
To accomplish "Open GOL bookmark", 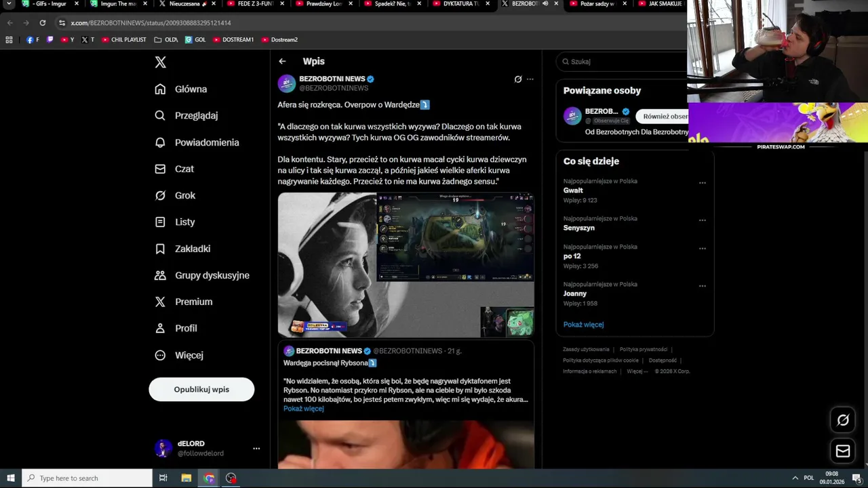I will tap(195, 39).
